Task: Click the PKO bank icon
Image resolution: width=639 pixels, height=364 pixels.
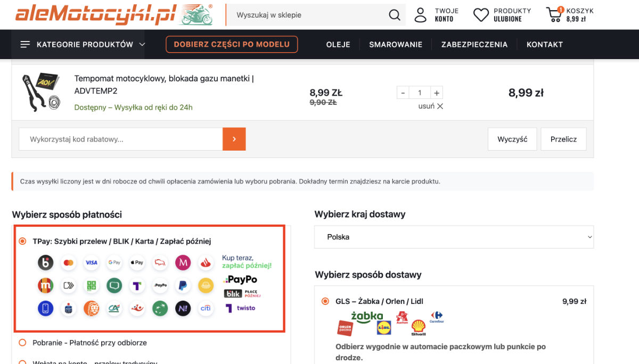Action: pyautogui.click(x=69, y=309)
